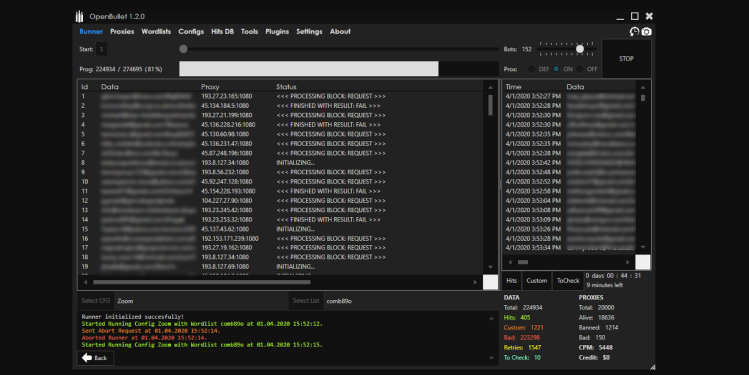Sort bots table by Id column header
Viewport: 749px width, 375px height.
click(x=85, y=86)
